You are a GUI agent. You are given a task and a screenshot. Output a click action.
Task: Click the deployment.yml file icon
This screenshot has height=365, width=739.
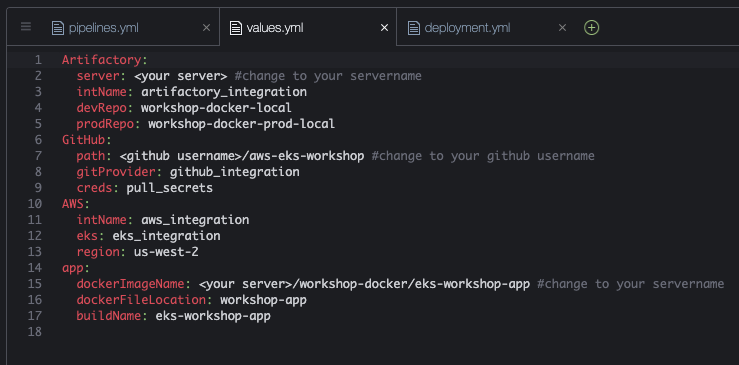pos(413,28)
